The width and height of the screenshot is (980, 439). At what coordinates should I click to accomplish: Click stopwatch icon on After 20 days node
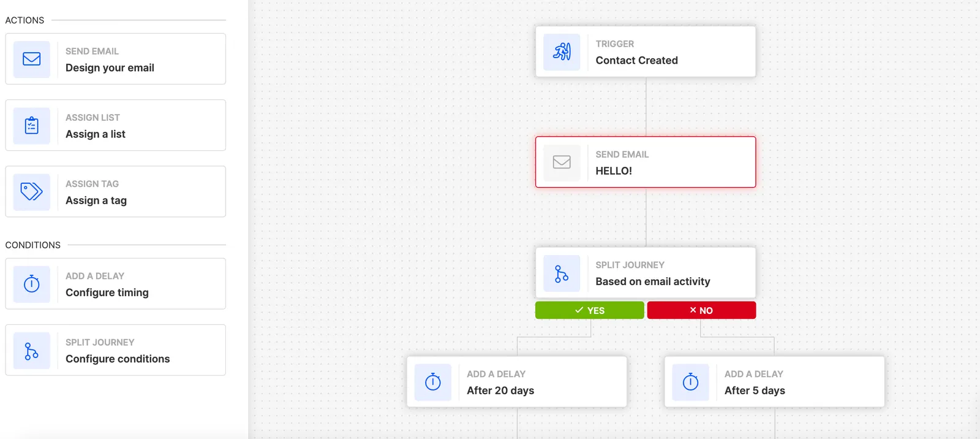pyautogui.click(x=433, y=382)
